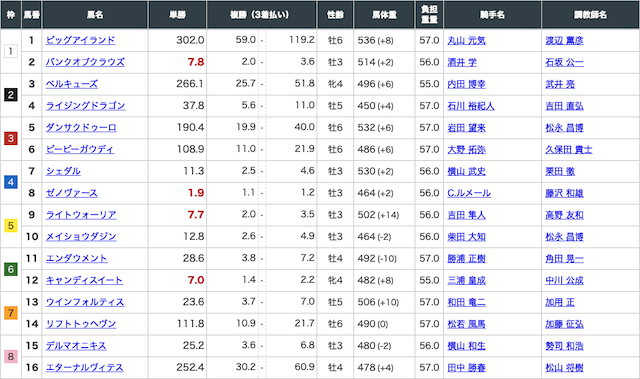640x379 pixels.
Task: Select the 単勝 column header
Action: pyautogui.click(x=178, y=15)
